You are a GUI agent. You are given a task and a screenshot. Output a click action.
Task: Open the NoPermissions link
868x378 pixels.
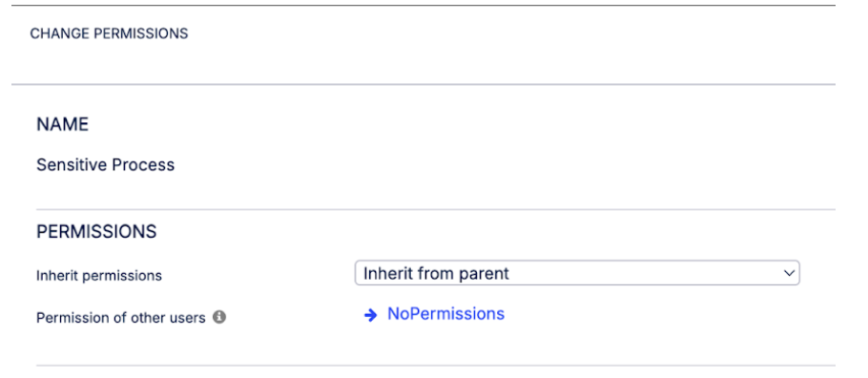point(445,314)
